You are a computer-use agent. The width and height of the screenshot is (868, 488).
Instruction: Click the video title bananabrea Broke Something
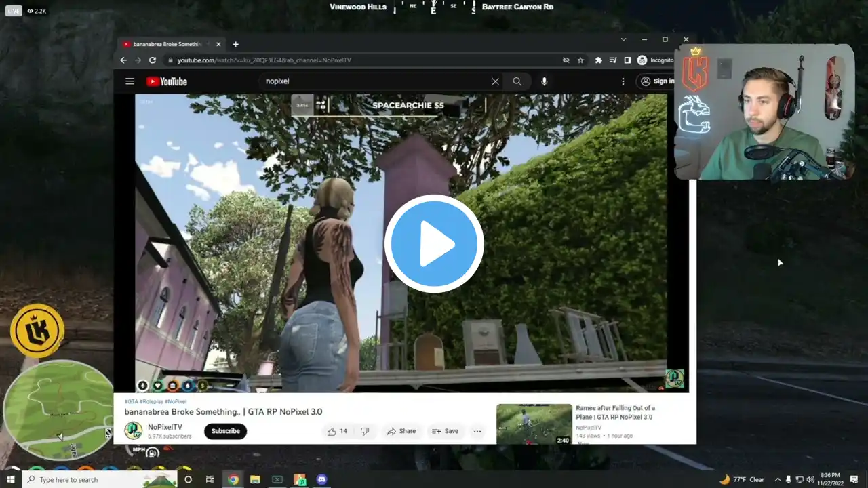pos(223,412)
